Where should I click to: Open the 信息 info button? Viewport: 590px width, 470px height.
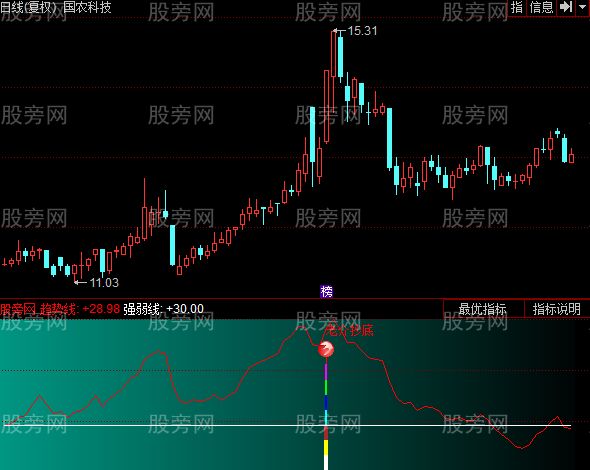coord(541,7)
